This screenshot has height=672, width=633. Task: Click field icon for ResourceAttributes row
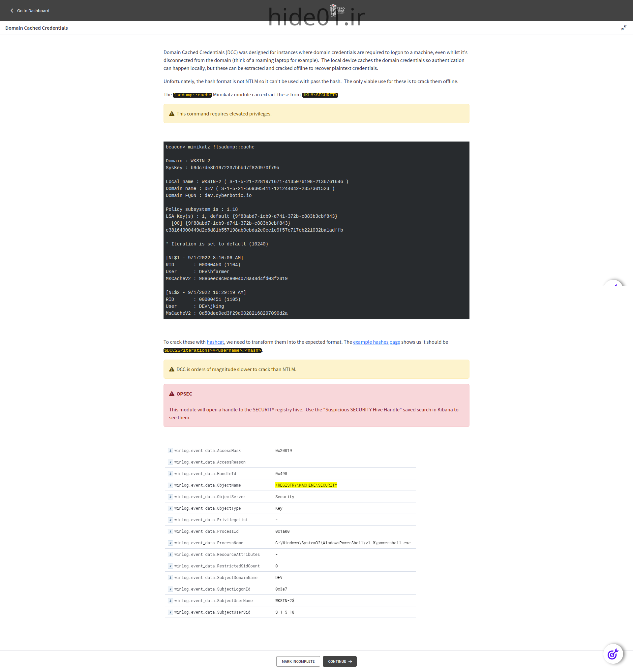point(170,554)
